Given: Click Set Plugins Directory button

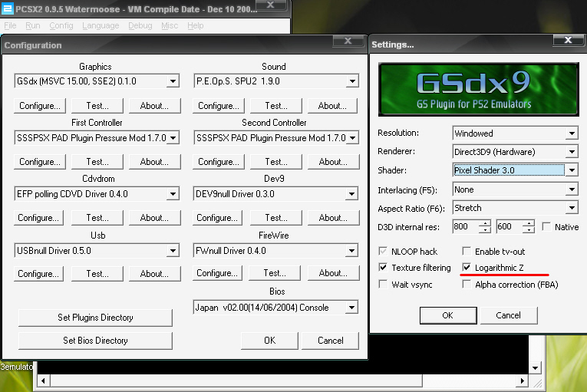Looking at the screenshot, I should click(x=95, y=318).
